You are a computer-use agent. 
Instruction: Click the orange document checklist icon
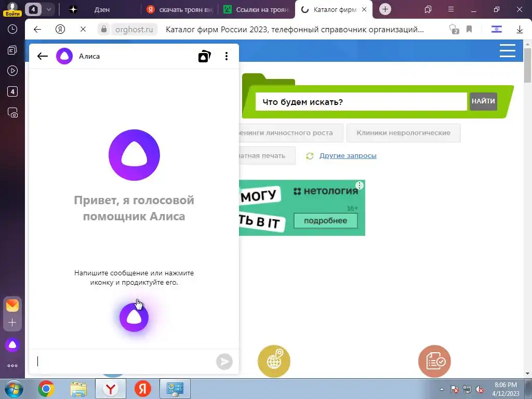coord(434,362)
